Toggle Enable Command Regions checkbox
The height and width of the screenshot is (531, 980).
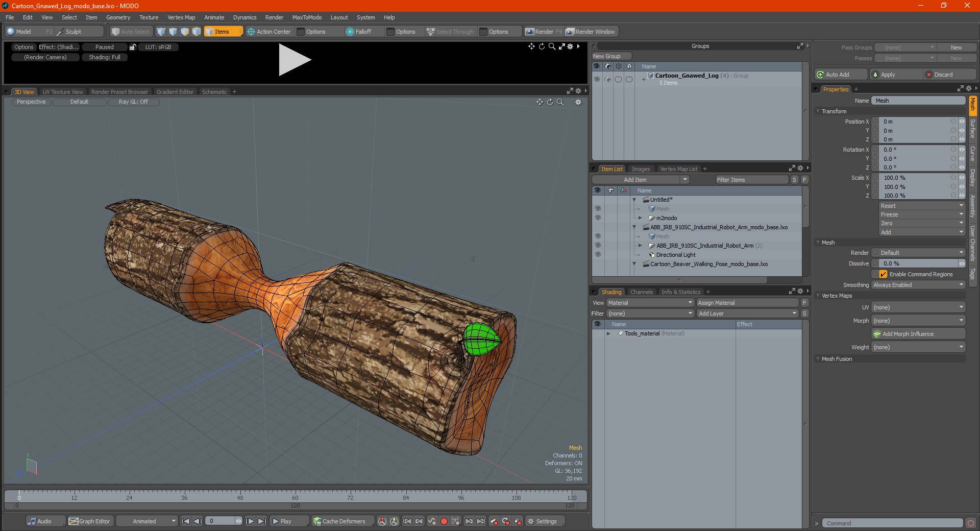tap(883, 274)
